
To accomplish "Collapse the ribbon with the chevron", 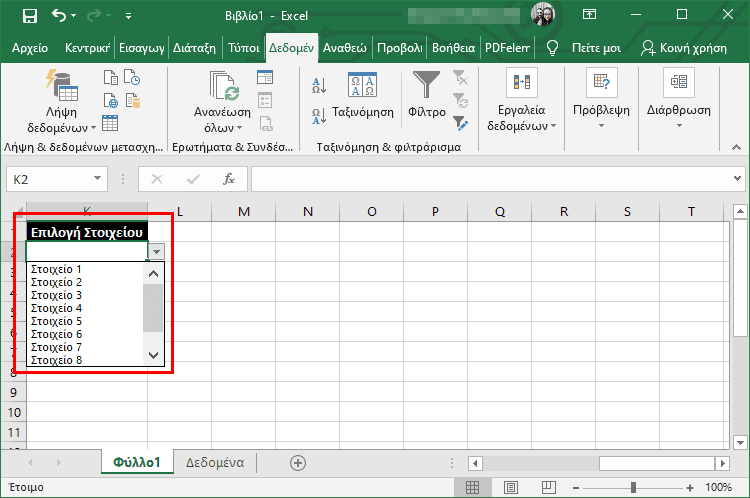I will click(737, 147).
